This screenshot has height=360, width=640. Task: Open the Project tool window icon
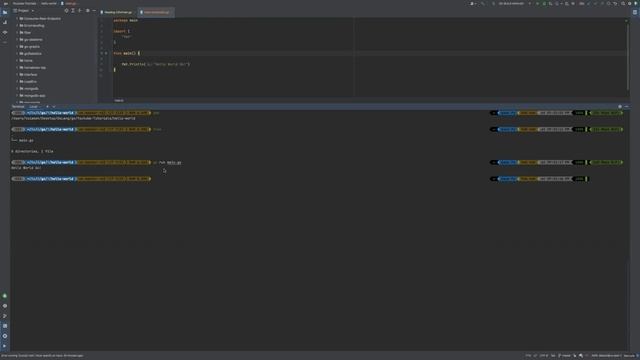5,12
